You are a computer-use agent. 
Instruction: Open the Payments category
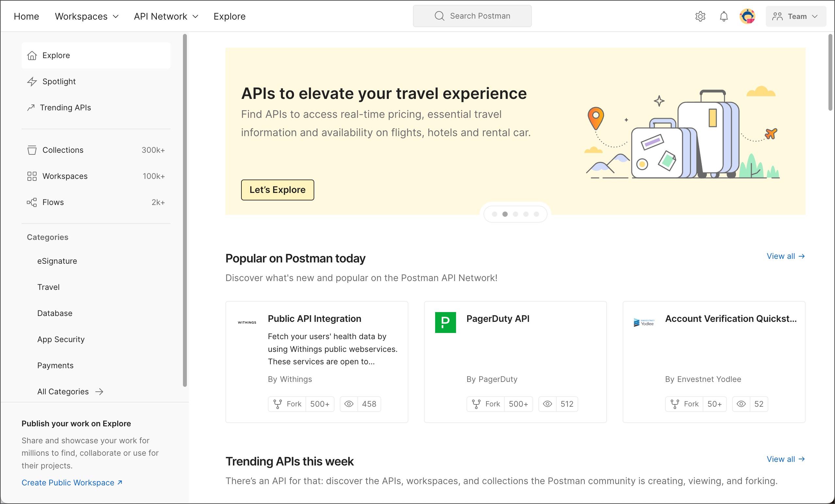tap(55, 365)
